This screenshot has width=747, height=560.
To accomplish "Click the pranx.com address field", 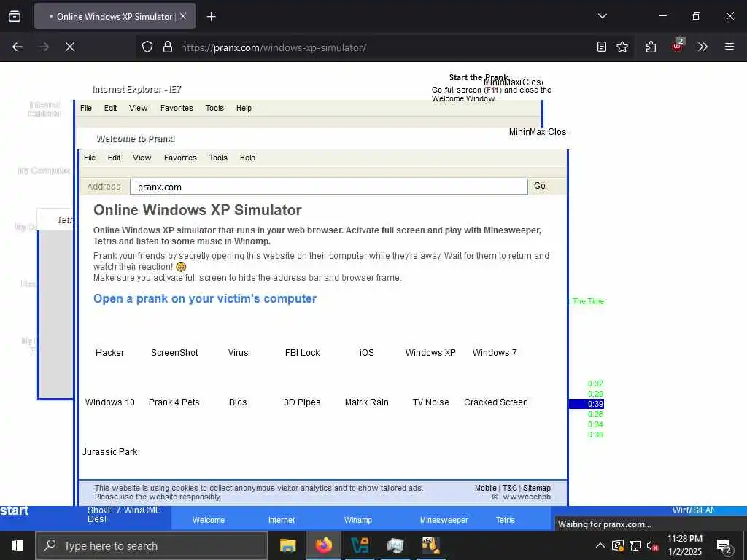I will [329, 187].
